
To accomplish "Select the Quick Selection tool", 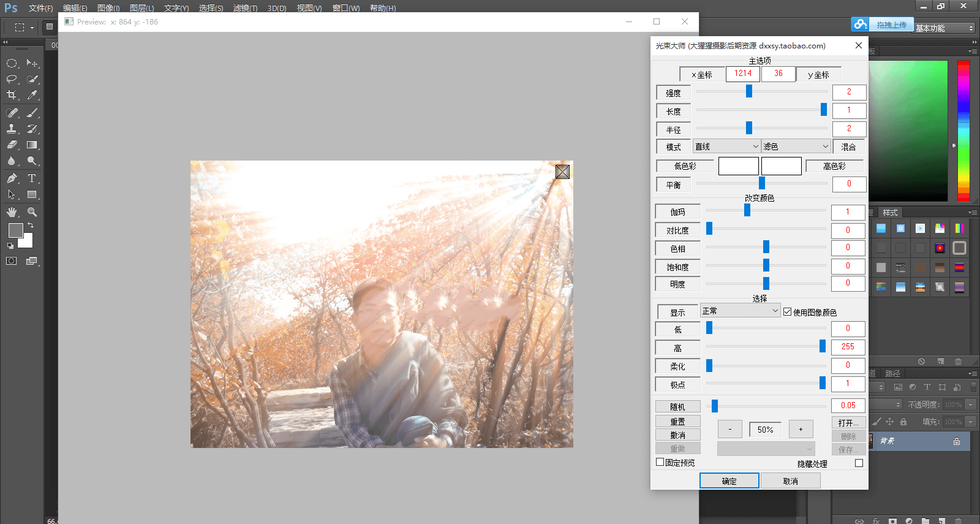I will tap(32, 79).
